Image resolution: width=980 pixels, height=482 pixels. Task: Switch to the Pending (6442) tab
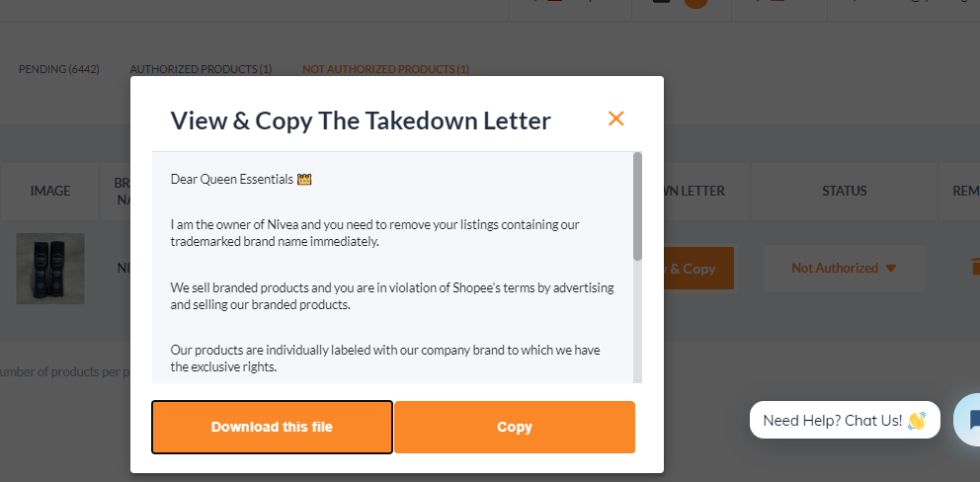(58, 69)
